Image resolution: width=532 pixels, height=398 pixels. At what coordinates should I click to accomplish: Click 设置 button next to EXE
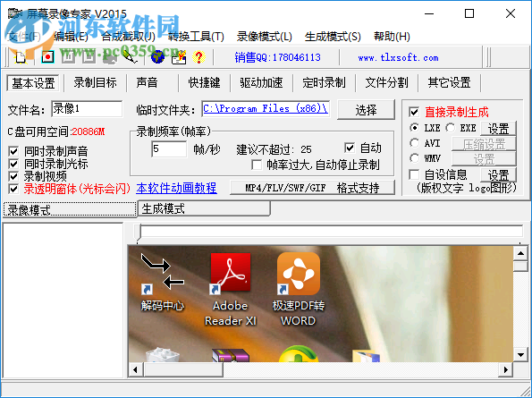click(x=498, y=129)
